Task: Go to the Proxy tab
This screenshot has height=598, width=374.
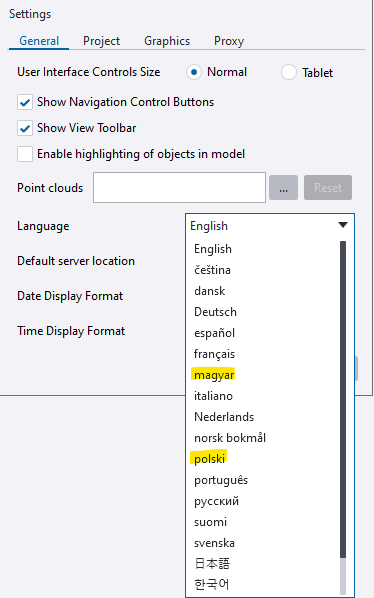Action: pyautogui.click(x=229, y=41)
